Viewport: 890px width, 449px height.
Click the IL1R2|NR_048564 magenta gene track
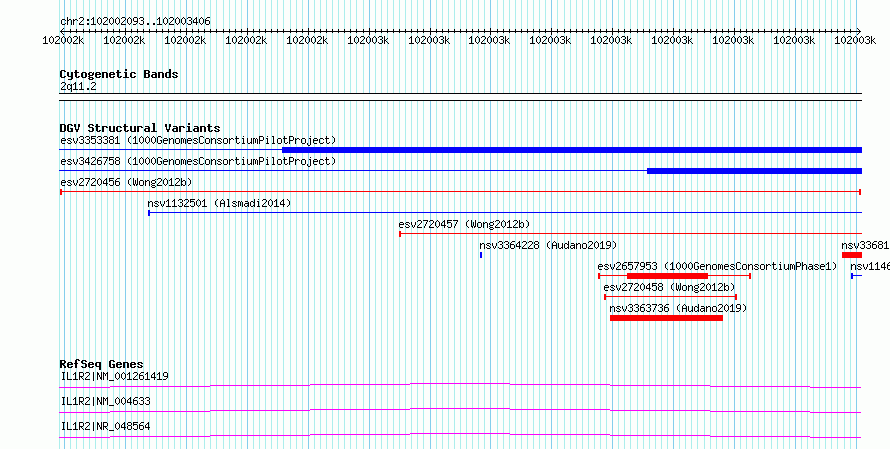[460, 436]
